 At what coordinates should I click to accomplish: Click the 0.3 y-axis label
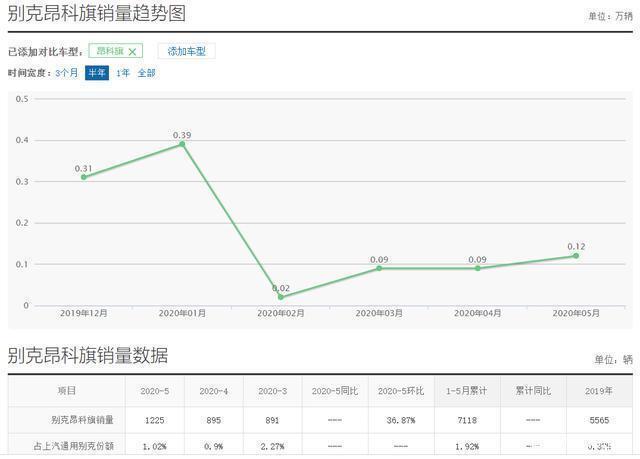22,182
